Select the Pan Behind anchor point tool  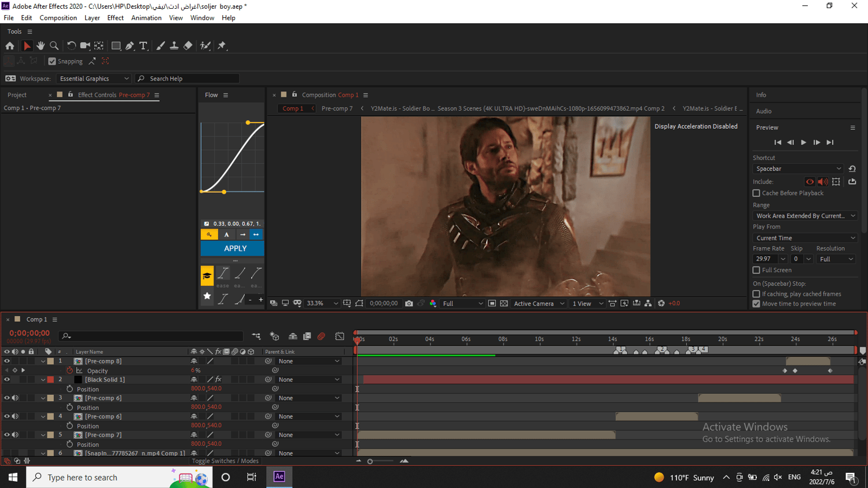(99, 46)
